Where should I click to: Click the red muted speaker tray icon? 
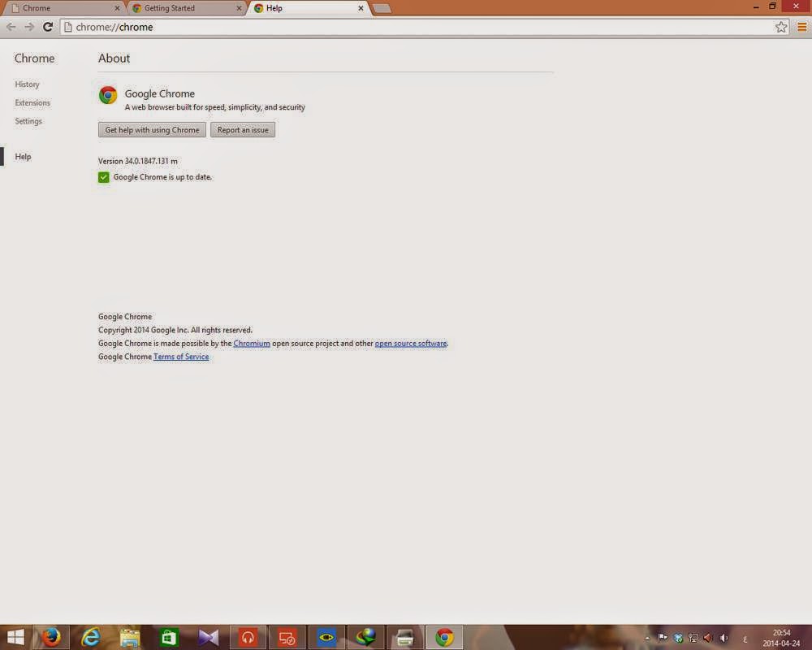pyautogui.click(x=708, y=638)
